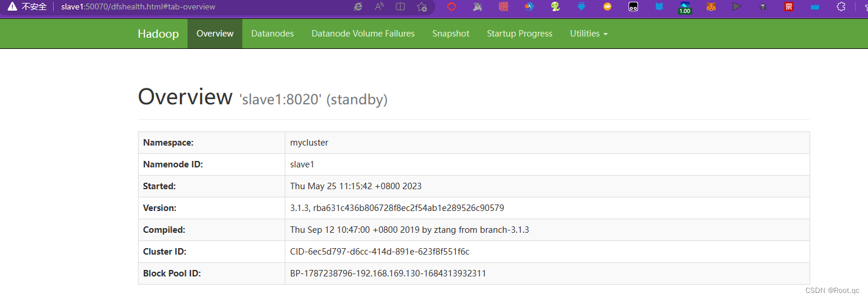868x300 pixels.
Task: Click the Version: row label
Action: pos(160,208)
